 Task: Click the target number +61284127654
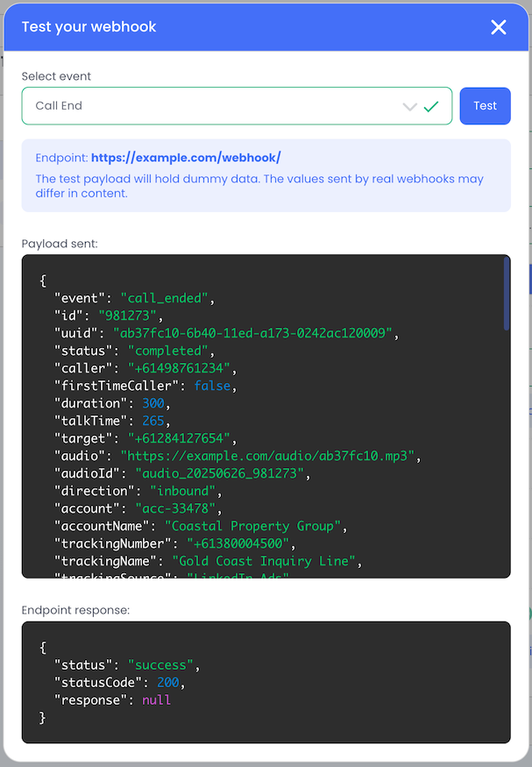[179, 439]
